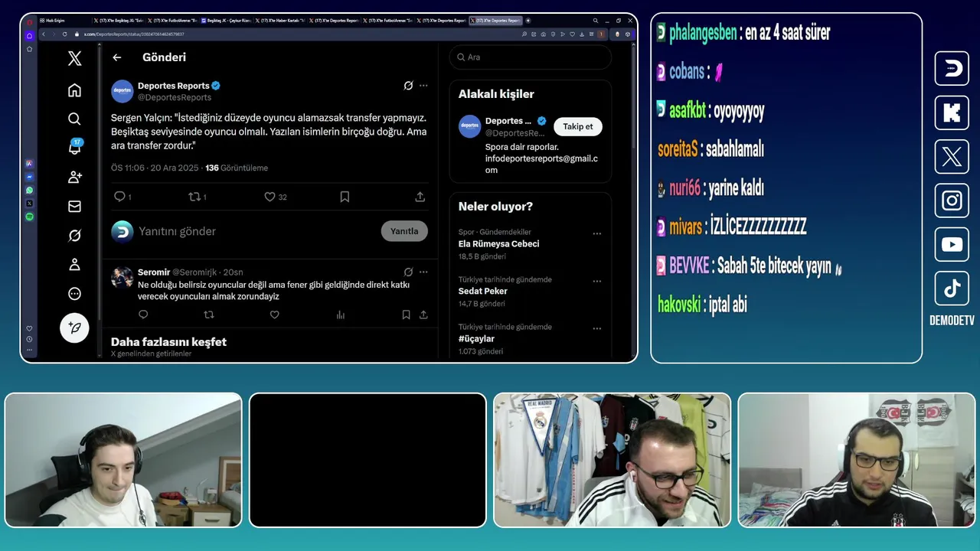
Task: Open the Explore search icon in sidebar
Action: [74, 119]
